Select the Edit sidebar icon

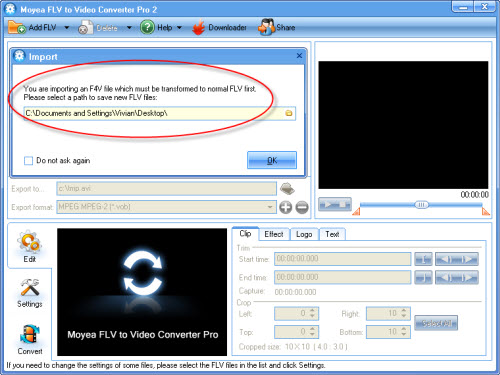30,247
